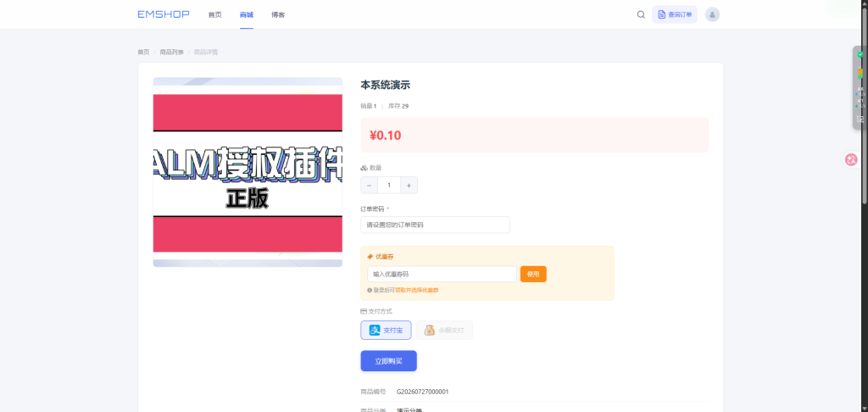Click the 领取并选择优惠券 link
Image resolution: width=868 pixels, height=412 pixels.
pos(416,290)
